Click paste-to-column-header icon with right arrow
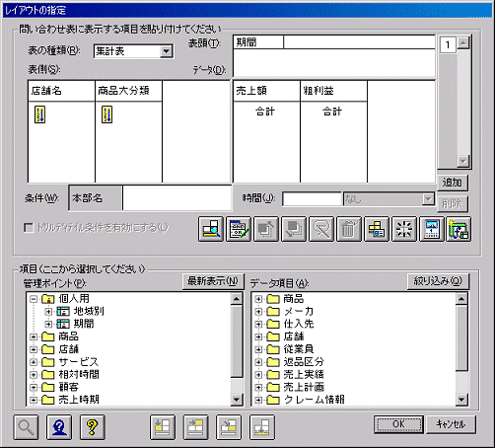This screenshot has height=448, width=495. pos(196,427)
